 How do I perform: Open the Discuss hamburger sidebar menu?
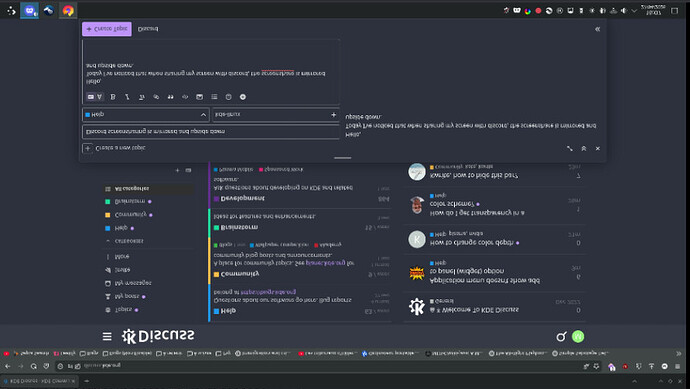tap(107, 337)
